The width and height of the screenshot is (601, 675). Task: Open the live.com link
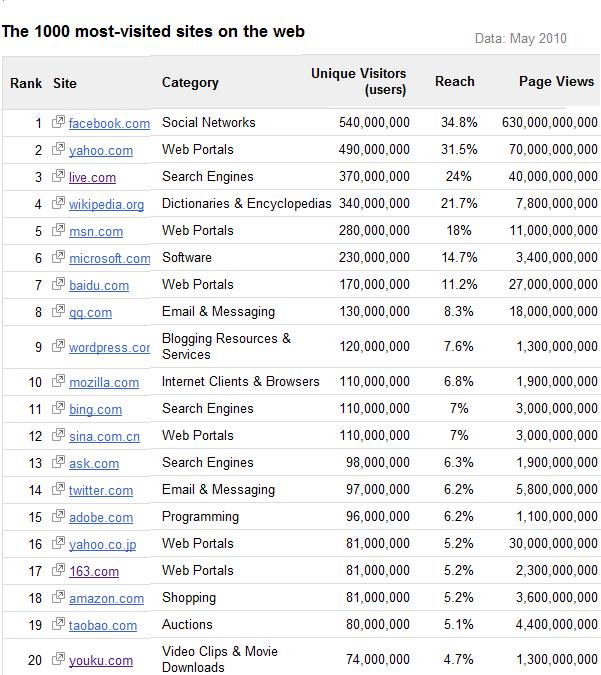(x=92, y=177)
